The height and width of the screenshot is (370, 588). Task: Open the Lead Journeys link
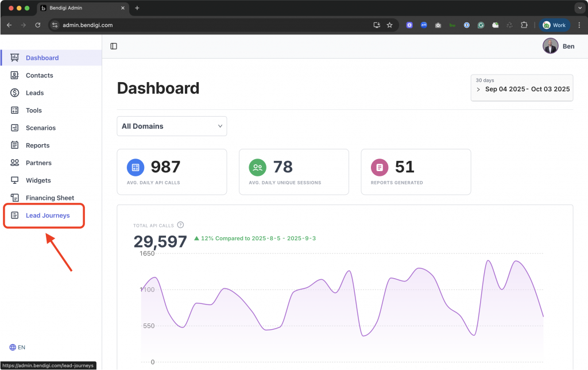coord(47,215)
